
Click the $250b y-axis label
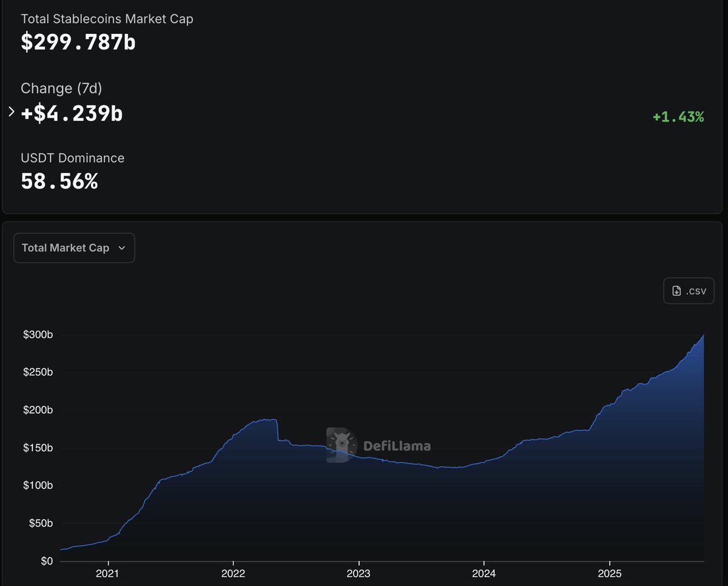38,372
